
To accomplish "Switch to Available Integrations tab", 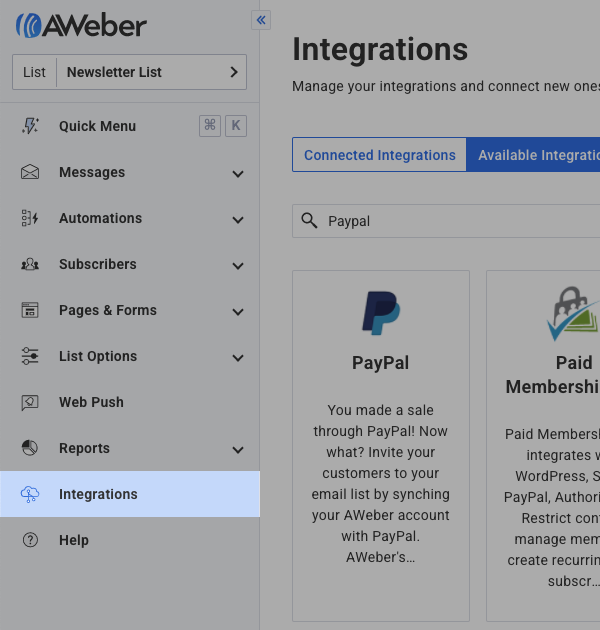I will click(x=534, y=155).
